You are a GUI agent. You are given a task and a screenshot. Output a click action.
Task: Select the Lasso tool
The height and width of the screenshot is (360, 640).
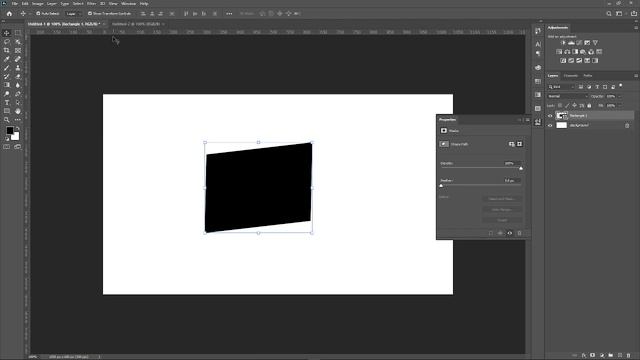7,42
